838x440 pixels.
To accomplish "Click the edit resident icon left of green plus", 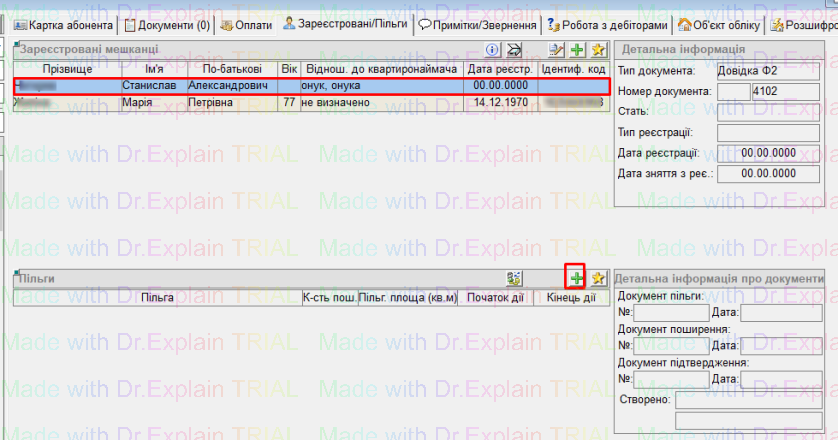I will click(x=557, y=49).
